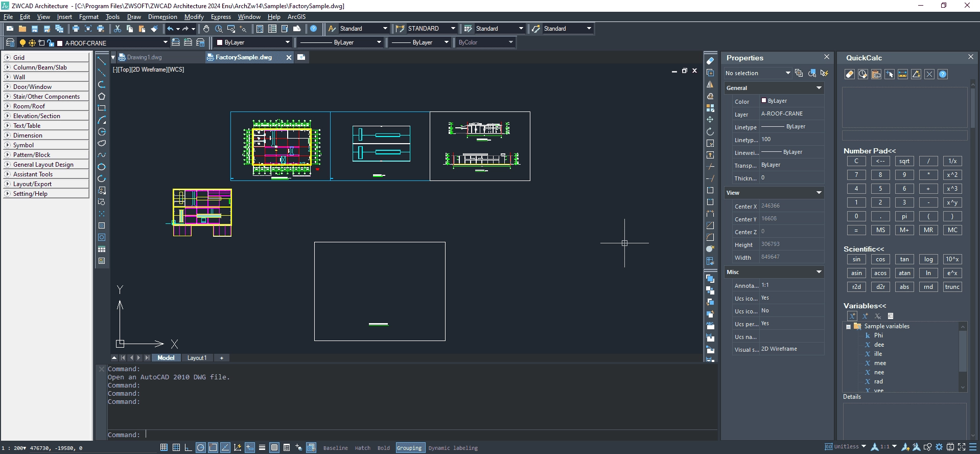Screen dimensions: 980x454
Task: Click the Plot printer icon in toolbar
Action: click(x=76, y=29)
